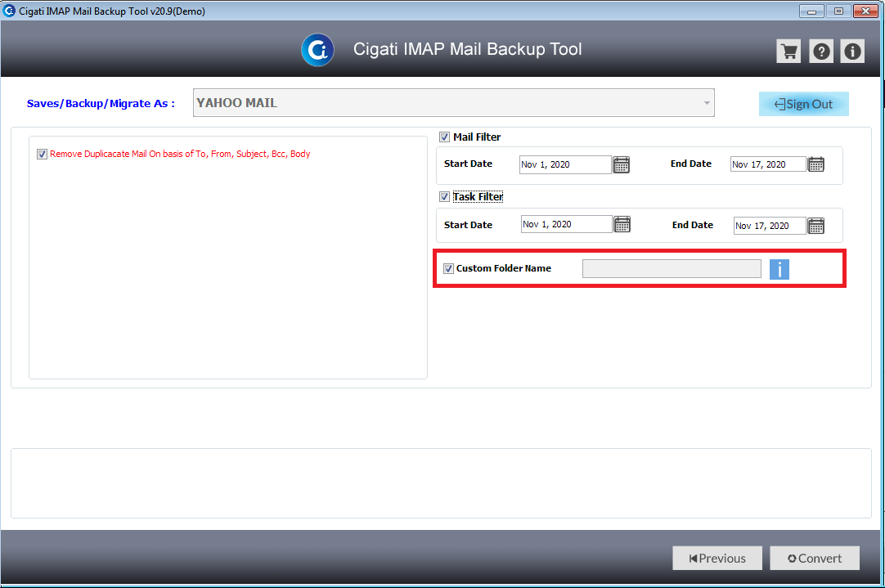
Task: Open the shopping cart purchase icon
Action: tap(788, 52)
